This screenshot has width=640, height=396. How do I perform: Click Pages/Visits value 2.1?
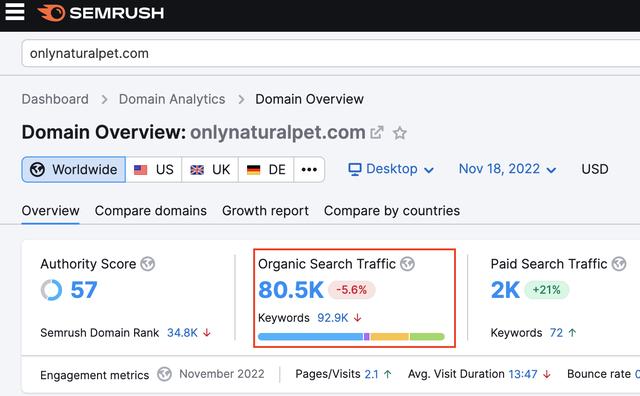pyautogui.click(x=371, y=374)
